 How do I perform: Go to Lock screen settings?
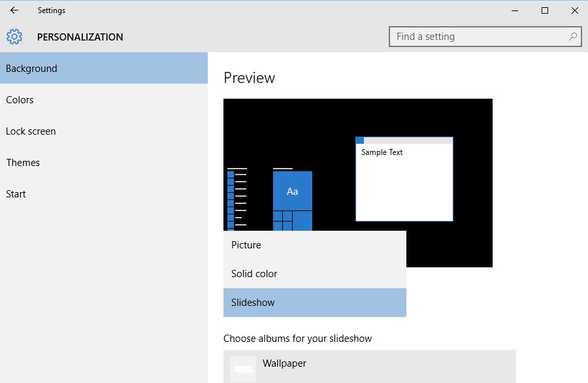pos(104,131)
